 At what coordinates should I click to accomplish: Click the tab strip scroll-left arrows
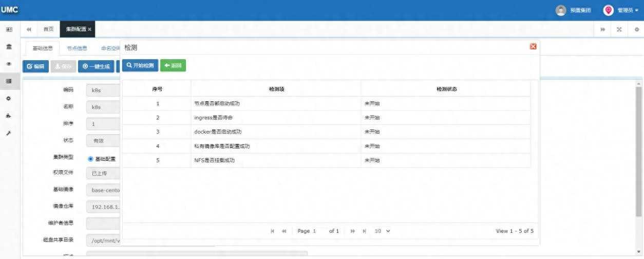pos(29,29)
